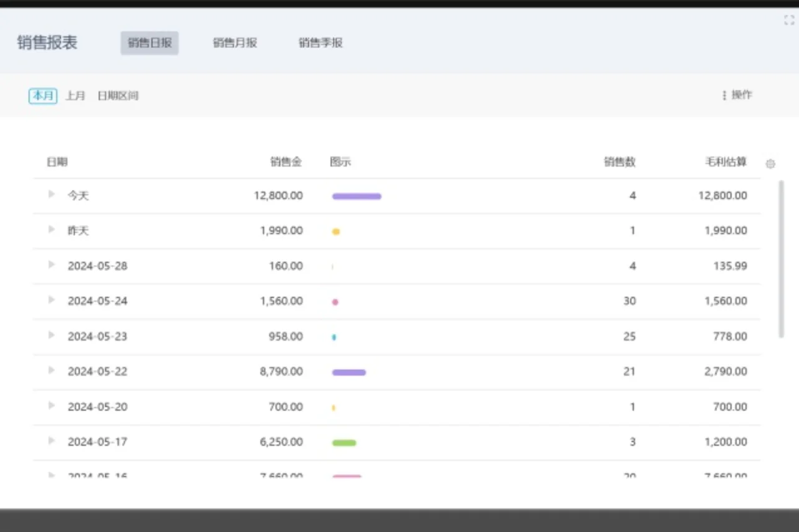Screen dimensions: 799x532
Task: Expand the 2024-05-24 row
Action: (52, 300)
